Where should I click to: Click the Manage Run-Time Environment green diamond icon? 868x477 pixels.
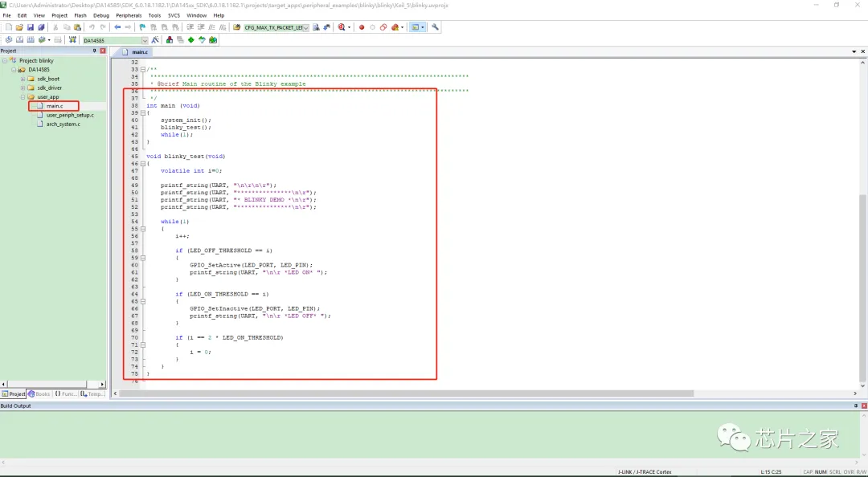(x=191, y=40)
